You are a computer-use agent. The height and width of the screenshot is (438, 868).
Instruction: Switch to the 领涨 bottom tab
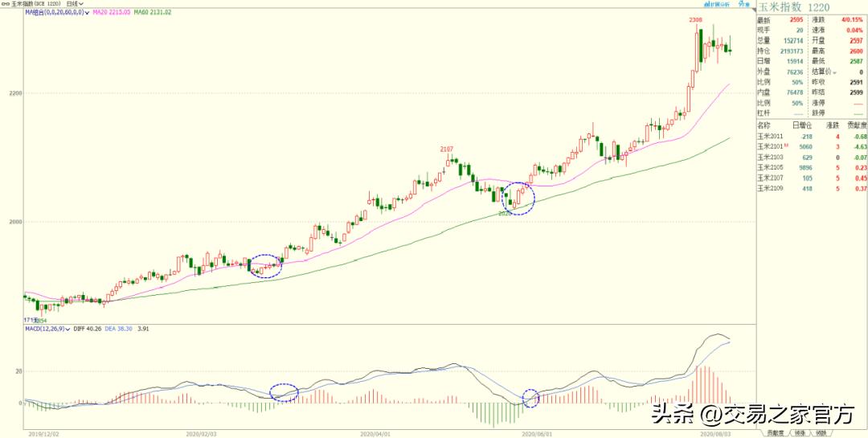coord(799,432)
